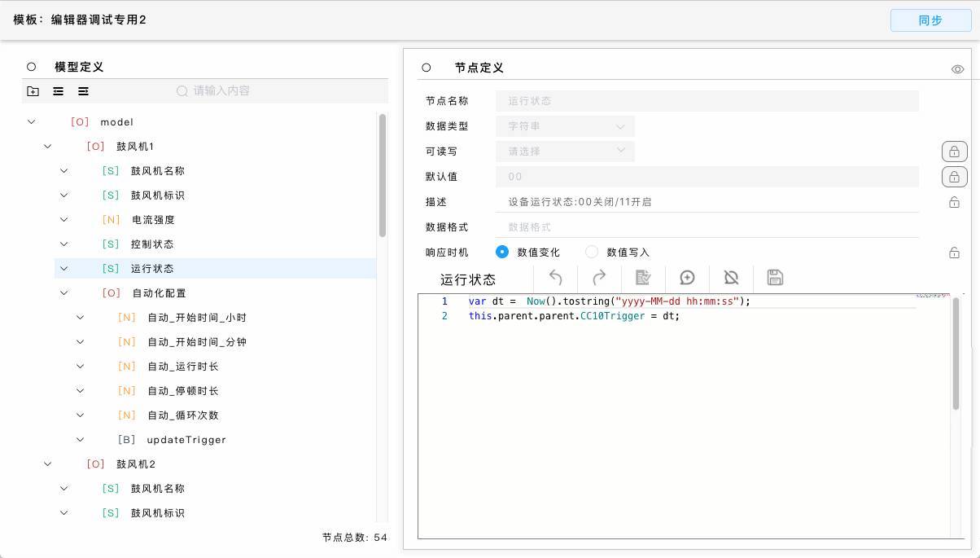Image resolution: width=980 pixels, height=558 pixels.
Task: Click the indent list icon in model toolbar
Action: [83, 91]
